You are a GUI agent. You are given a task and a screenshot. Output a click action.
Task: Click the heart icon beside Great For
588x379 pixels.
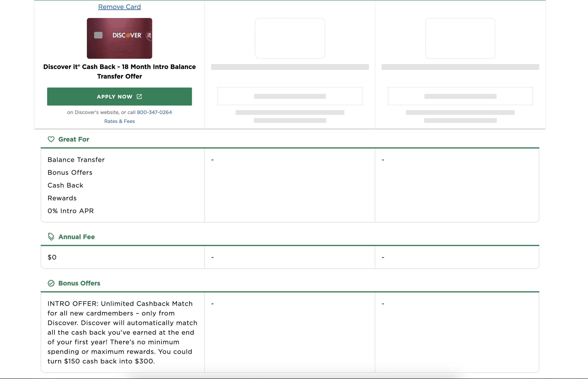[x=51, y=139]
